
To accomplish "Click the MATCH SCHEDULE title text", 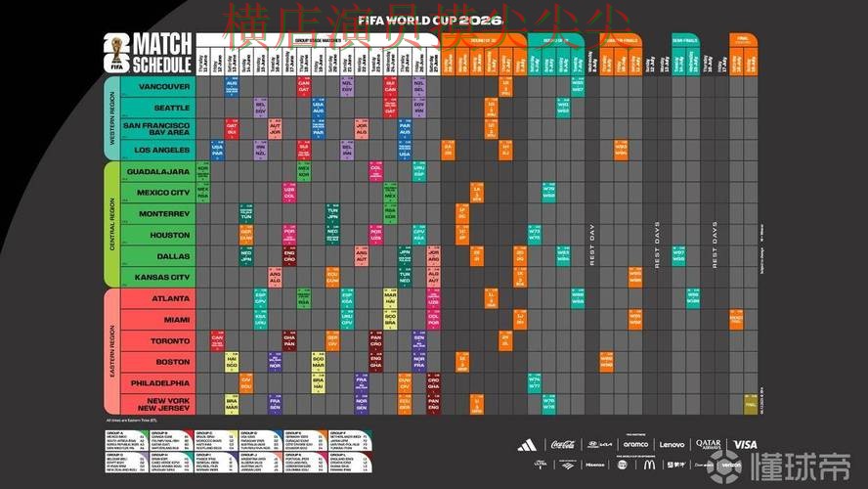I will (x=162, y=53).
